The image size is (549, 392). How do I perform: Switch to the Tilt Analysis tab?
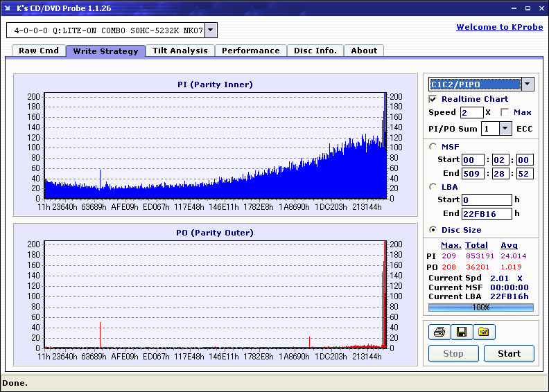[180, 51]
